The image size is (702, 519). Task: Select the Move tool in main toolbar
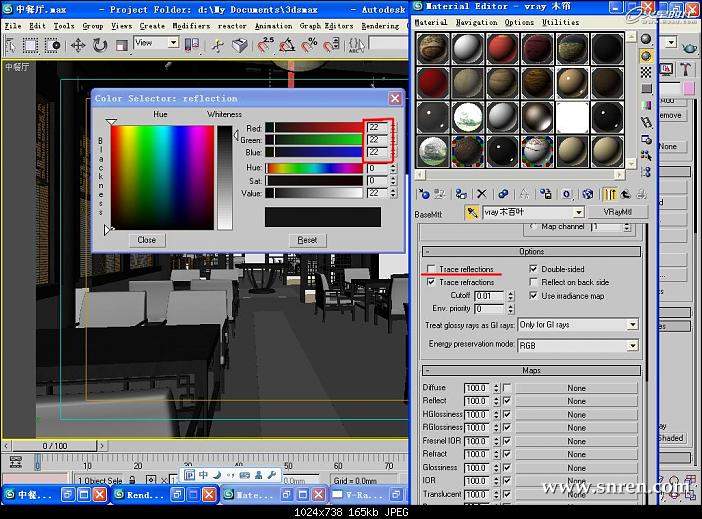point(78,45)
